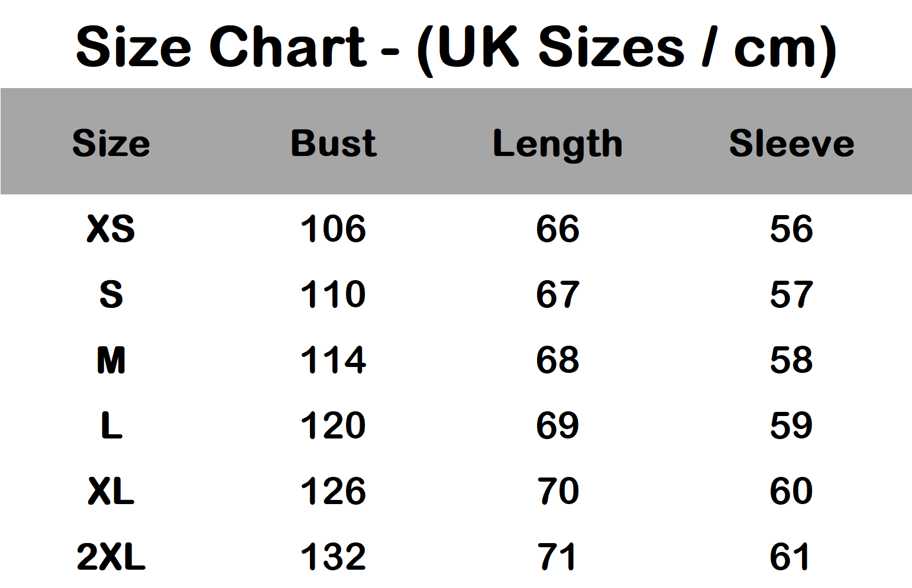
Task: Click the S size row label
Action: click(x=111, y=294)
